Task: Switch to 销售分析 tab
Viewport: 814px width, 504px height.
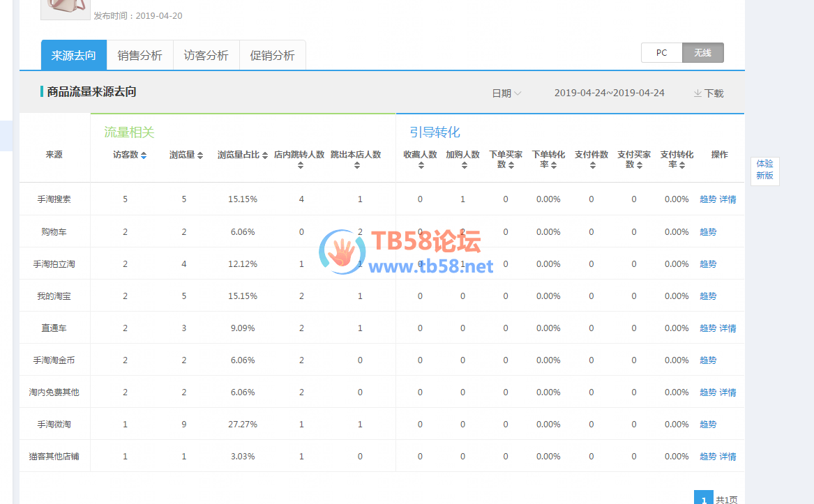Action: 140,56
